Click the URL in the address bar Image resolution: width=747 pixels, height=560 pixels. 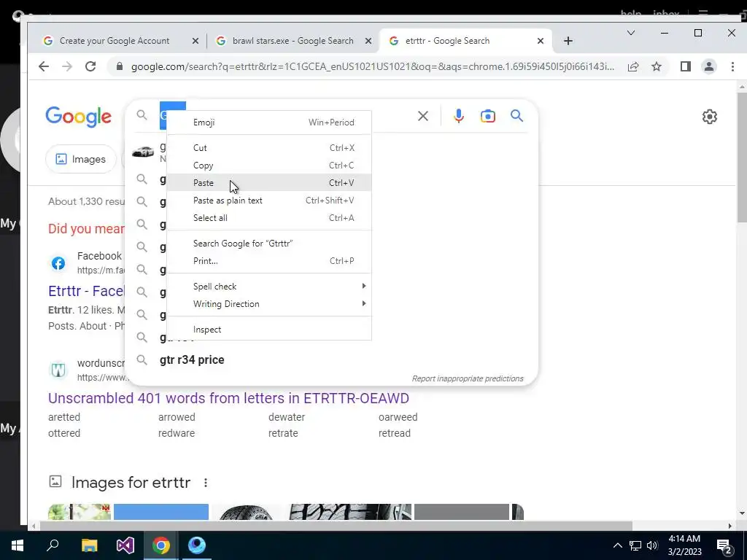click(x=373, y=66)
